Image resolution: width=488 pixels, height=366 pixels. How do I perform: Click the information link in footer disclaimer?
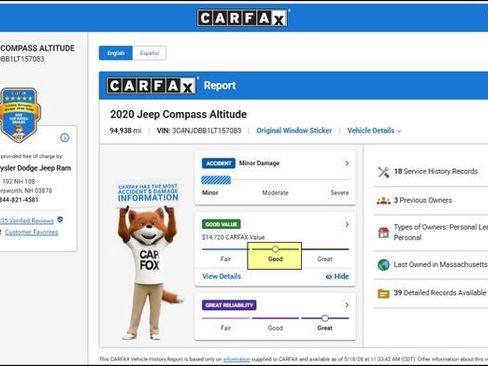click(237, 359)
